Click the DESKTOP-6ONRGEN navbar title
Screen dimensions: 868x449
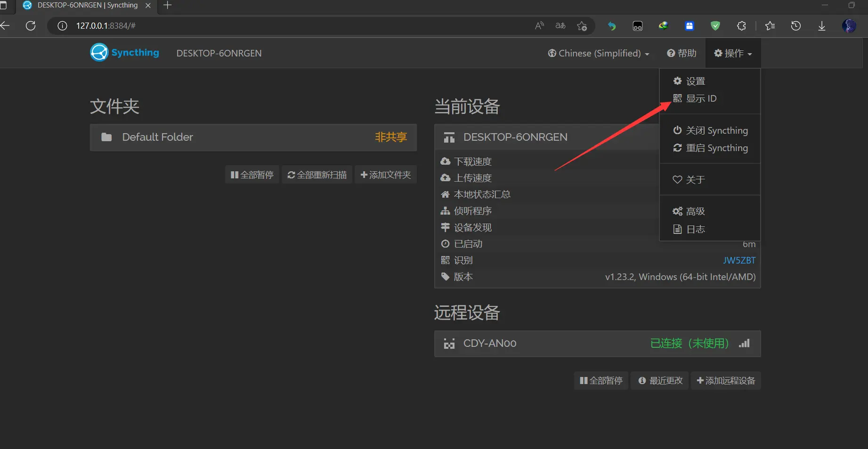(219, 53)
